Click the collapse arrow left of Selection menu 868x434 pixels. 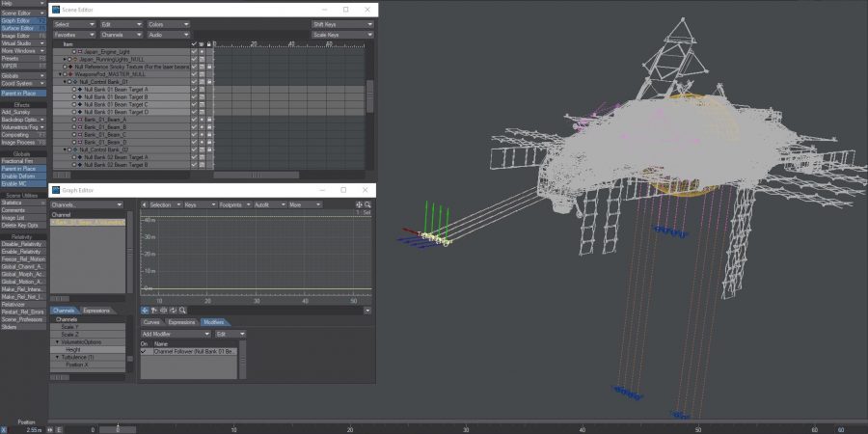click(144, 204)
